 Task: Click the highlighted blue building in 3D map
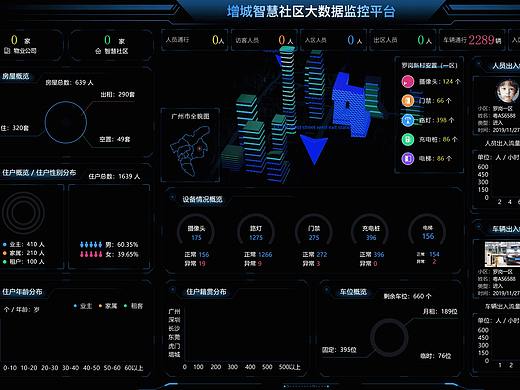coord(351,104)
